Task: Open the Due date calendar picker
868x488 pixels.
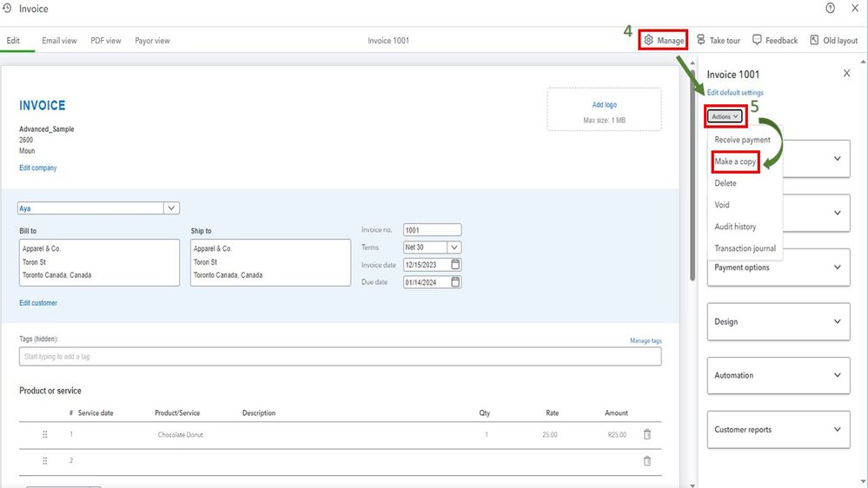Action: coord(456,282)
